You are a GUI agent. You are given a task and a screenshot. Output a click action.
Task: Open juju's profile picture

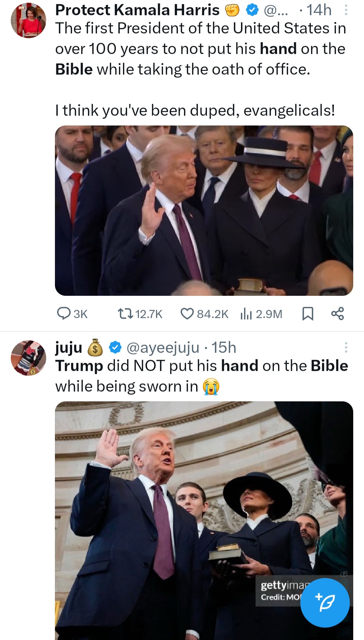(28, 358)
